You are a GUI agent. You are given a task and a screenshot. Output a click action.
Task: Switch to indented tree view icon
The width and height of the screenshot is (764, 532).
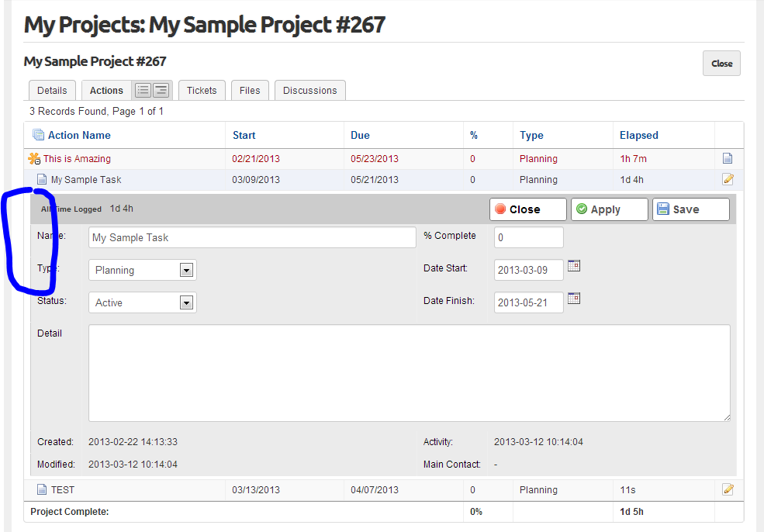click(x=161, y=91)
